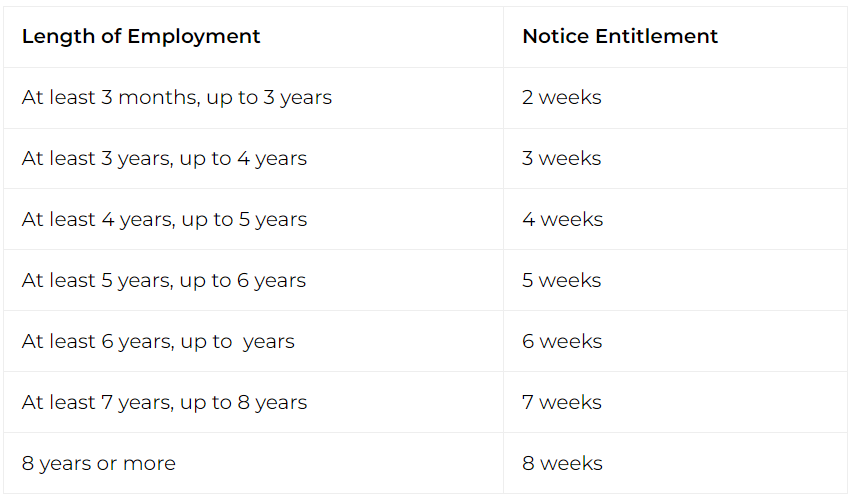Select the '2 weeks' cell
The width and height of the screenshot is (862, 502).
point(561,98)
